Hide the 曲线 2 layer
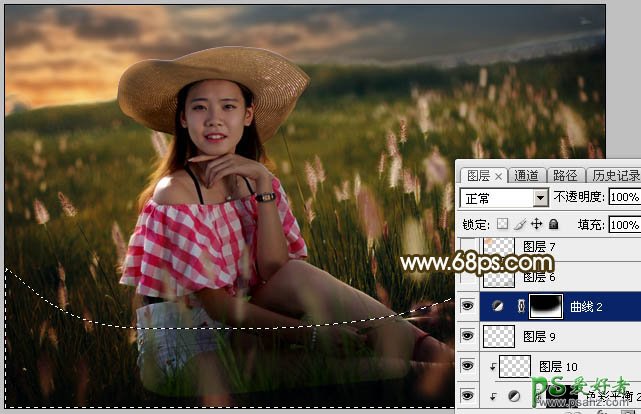Screen dimensions: 641x414 pos(468,306)
